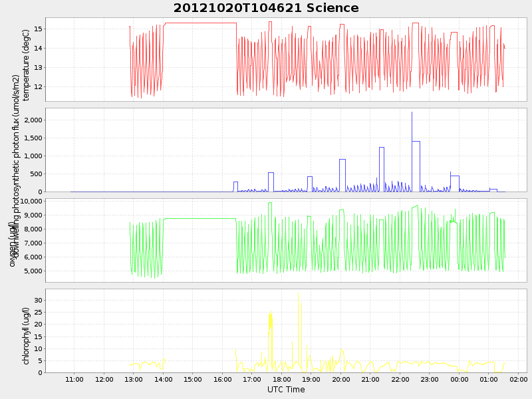This screenshot has width=532, height=399.
Task: Click the 16:00 tick label on time axis
Action: pos(223,379)
